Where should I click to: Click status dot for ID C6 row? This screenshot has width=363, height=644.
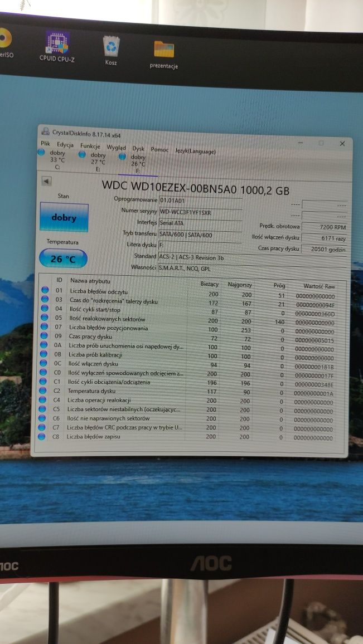tap(42, 418)
